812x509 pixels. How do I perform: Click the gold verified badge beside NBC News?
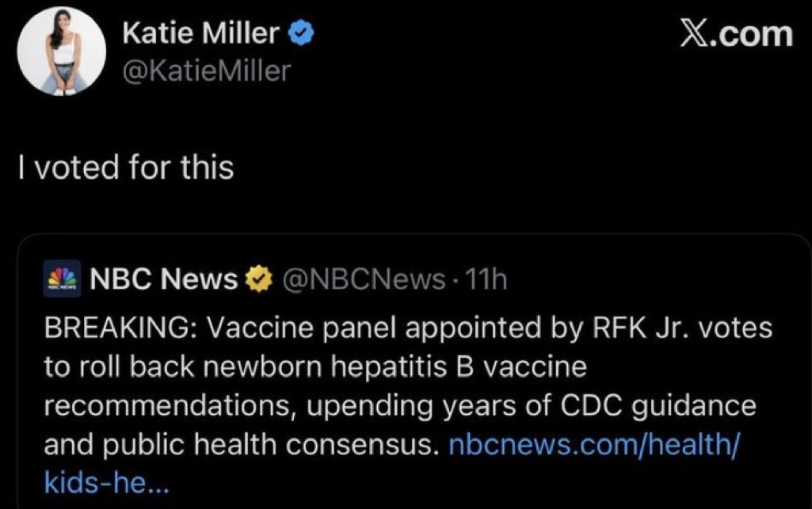[x=256, y=279]
